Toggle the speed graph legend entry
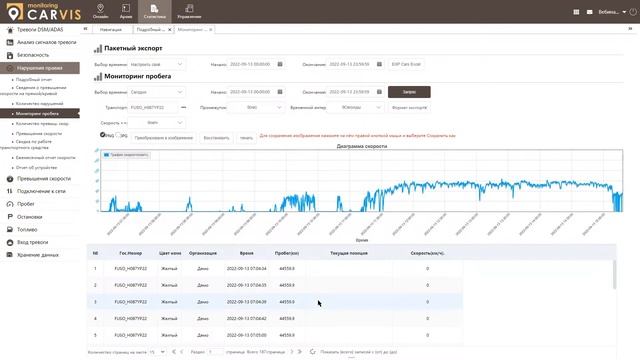 point(126,155)
